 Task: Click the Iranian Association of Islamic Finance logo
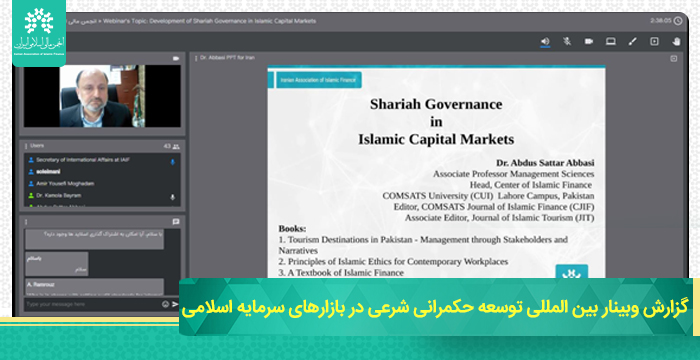[39, 33]
